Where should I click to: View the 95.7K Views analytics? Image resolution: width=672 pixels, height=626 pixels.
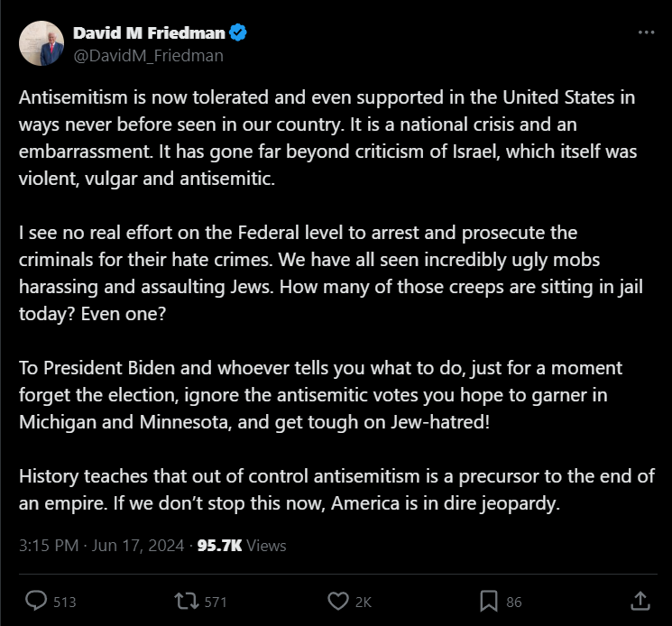click(x=242, y=546)
